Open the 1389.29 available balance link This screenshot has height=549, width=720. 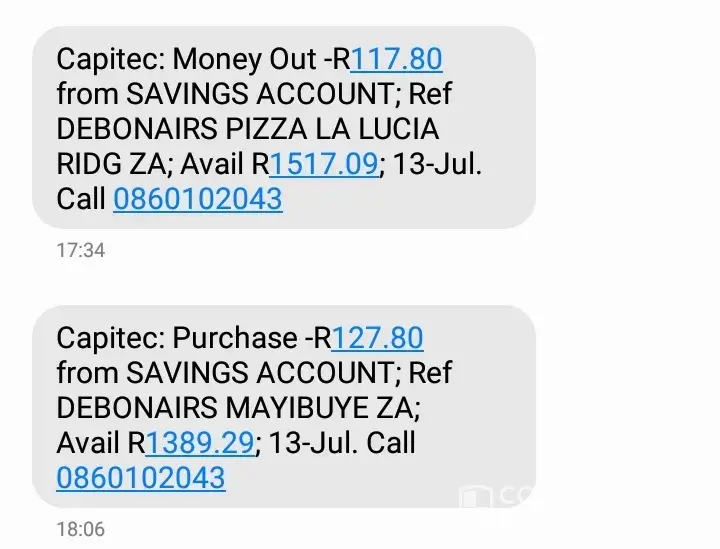(x=202, y=443)
